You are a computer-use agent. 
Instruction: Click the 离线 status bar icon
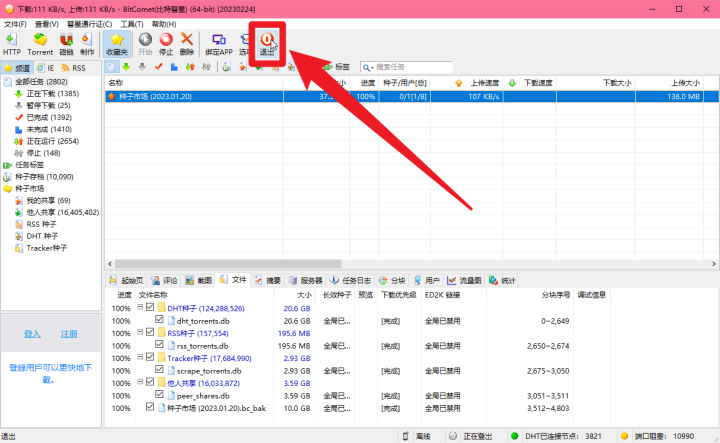tap(405, 436)
